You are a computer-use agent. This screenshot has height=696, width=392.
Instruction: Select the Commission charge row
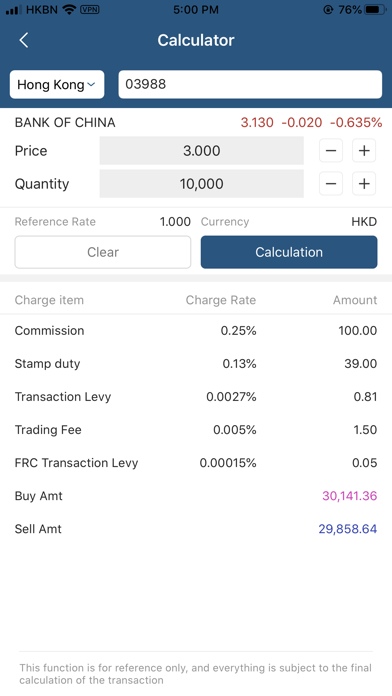196,331
